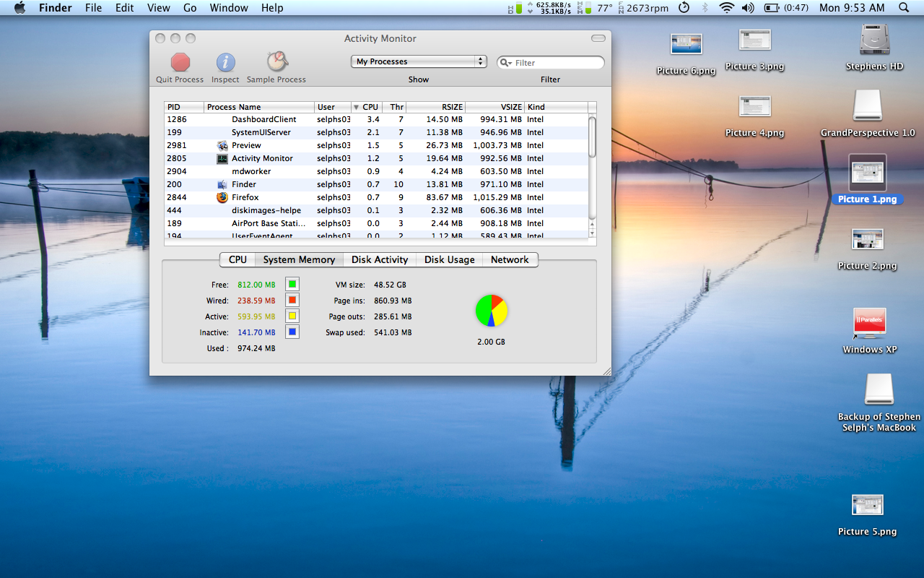Open the filter search magnifier menu

click(x=506, y=63)
